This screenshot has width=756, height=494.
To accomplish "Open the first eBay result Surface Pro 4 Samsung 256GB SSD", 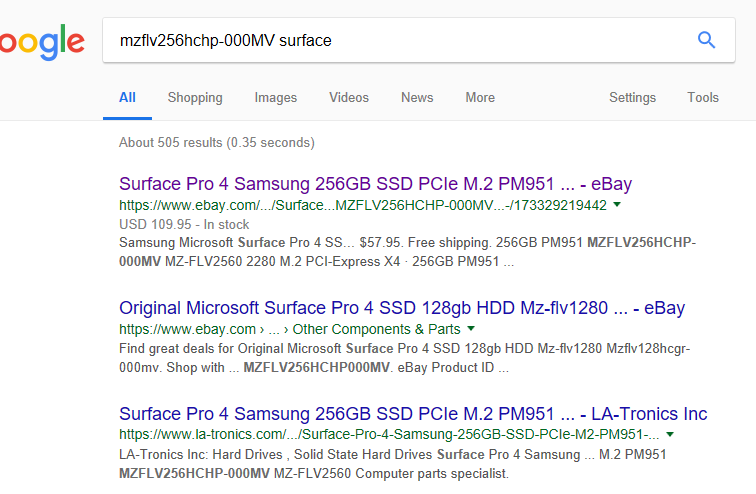I will (376, 184).
